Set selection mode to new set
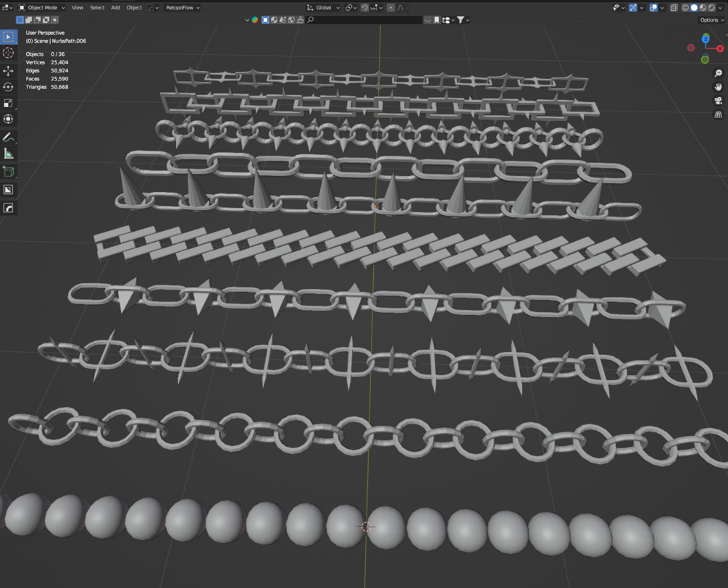728x588 pixels. point(20,20)
